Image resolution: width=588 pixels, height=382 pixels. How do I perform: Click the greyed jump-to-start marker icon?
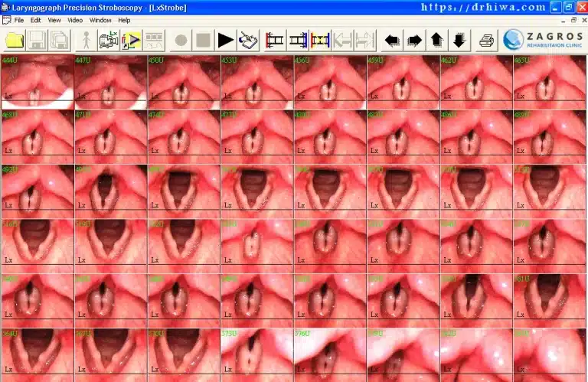(x=342, y=40)
